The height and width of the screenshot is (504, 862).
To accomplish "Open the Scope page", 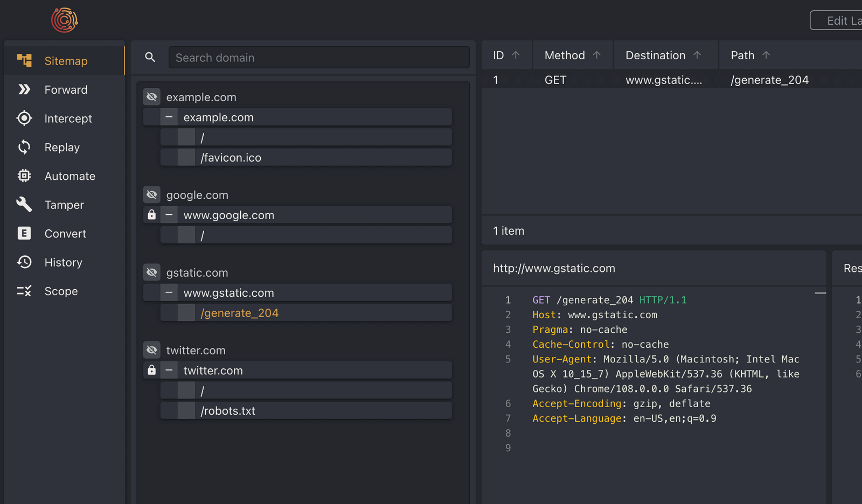I will 65,291.
